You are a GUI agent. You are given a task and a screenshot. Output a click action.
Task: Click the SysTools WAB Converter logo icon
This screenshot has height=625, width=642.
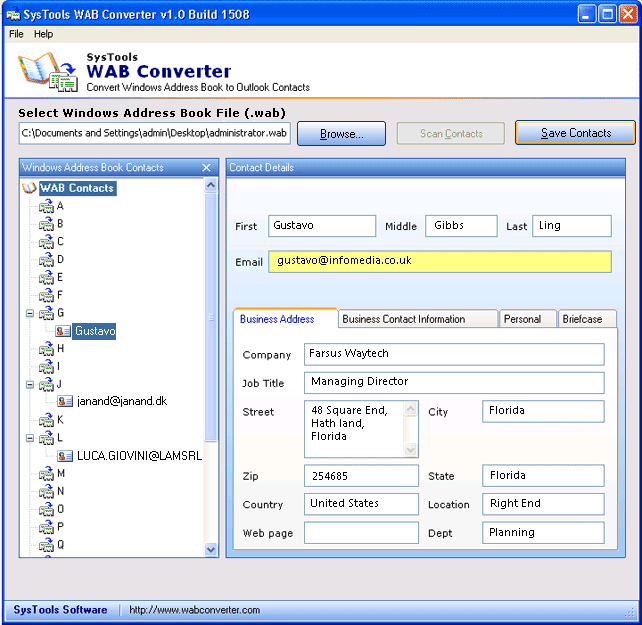[47, 72]
